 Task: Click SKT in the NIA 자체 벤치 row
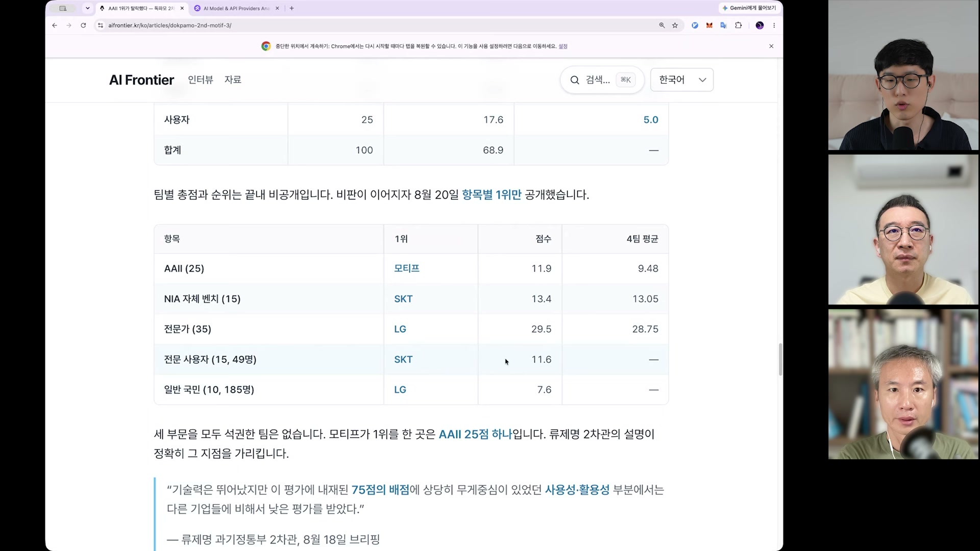[403, 299]
